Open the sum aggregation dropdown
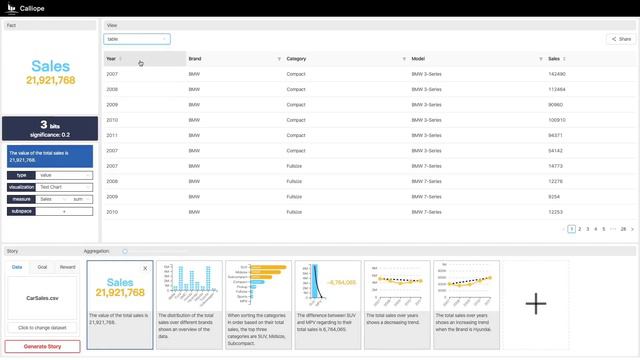The width and height of the screenshot is (640, 360). tap(81, 199)
